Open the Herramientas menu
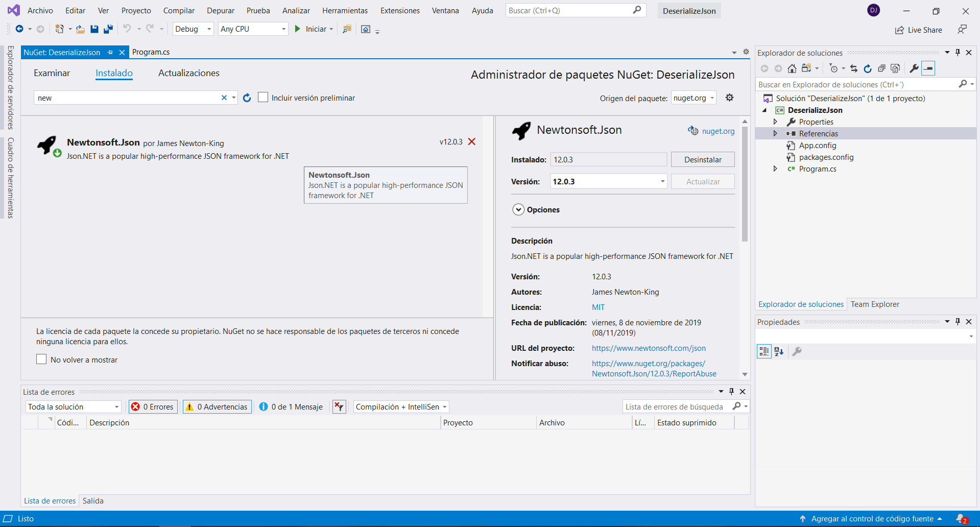This screenshot has width=980, height=527. point(345,11)
